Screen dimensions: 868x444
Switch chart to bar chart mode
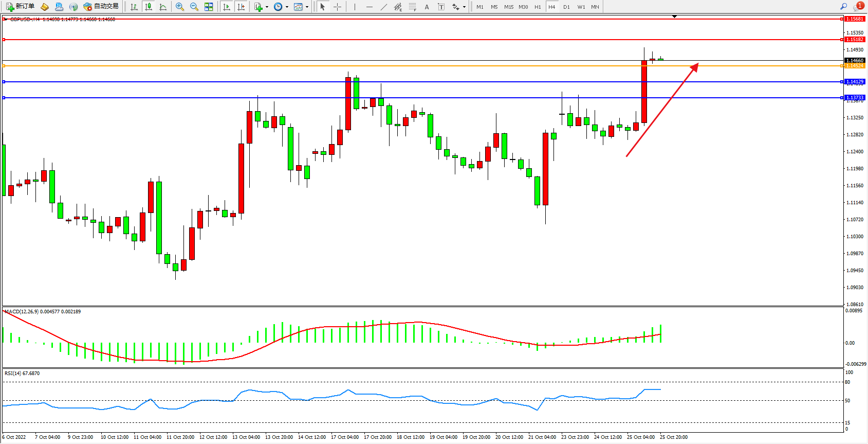(134, 7)
